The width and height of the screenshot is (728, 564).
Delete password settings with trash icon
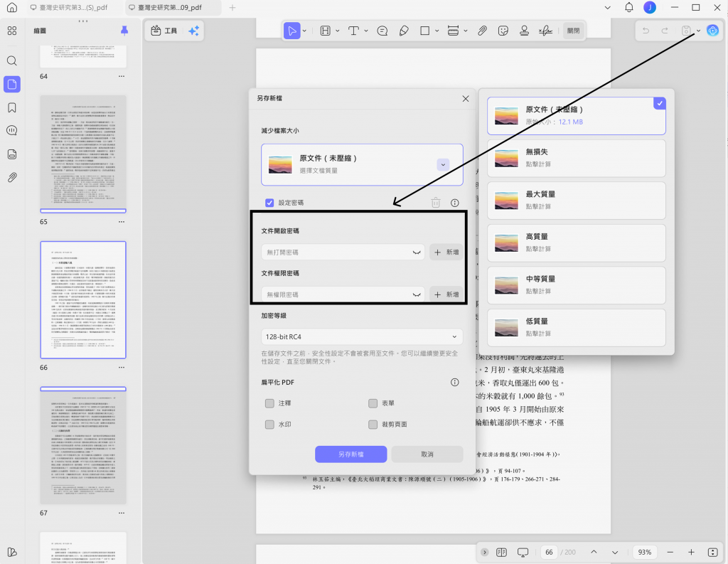(436, 203)
